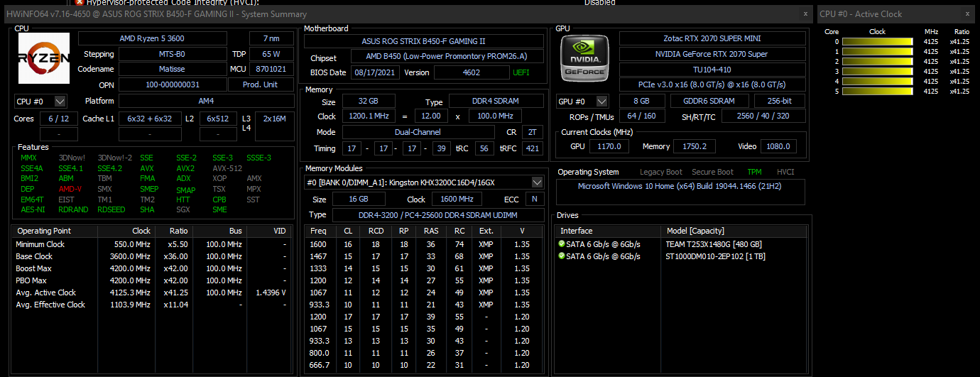Image resolution: width=980 pixels, height=377 pixels.
Task: Click the Dual-Channel mode field
Action: click(418, 132)
